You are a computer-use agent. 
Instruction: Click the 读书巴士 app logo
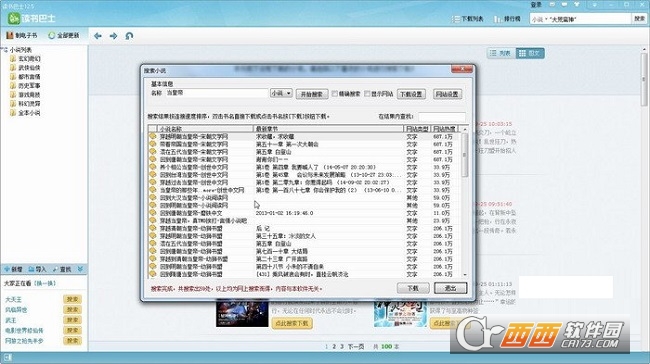coord(14,18)
